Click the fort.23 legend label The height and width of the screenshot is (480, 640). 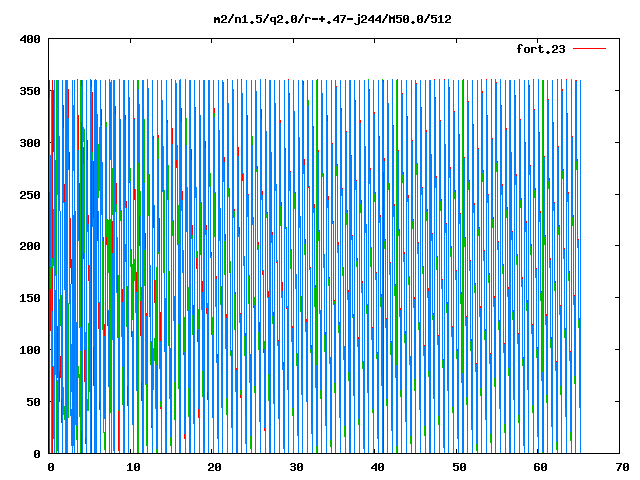[540, 49]
